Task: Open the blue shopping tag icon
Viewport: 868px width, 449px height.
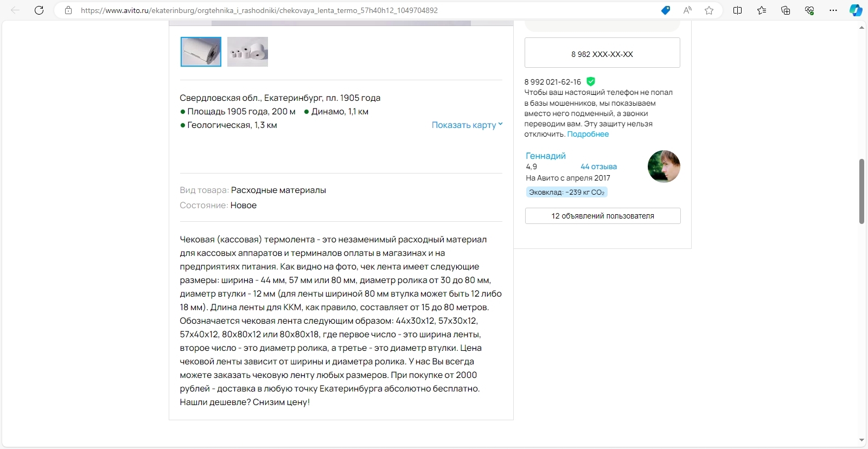Action: click(x=666, y=10)
